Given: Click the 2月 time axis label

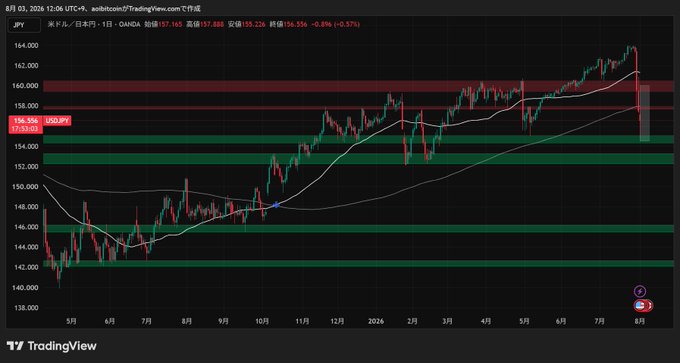Looking at the screenshot, I should click(412, 321).
